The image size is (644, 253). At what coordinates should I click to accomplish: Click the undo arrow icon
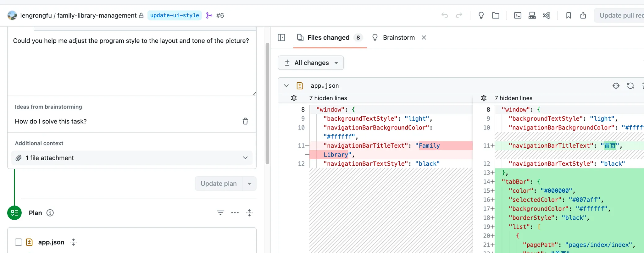pyautogui.click(x=445, y=15)
